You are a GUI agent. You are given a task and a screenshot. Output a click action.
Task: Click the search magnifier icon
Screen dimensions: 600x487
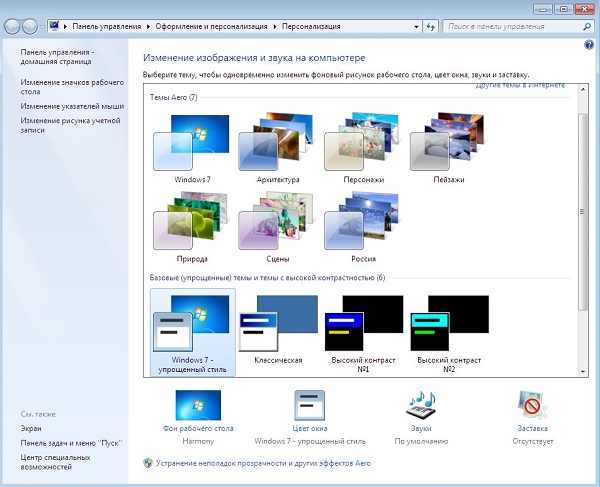[587, 27]
